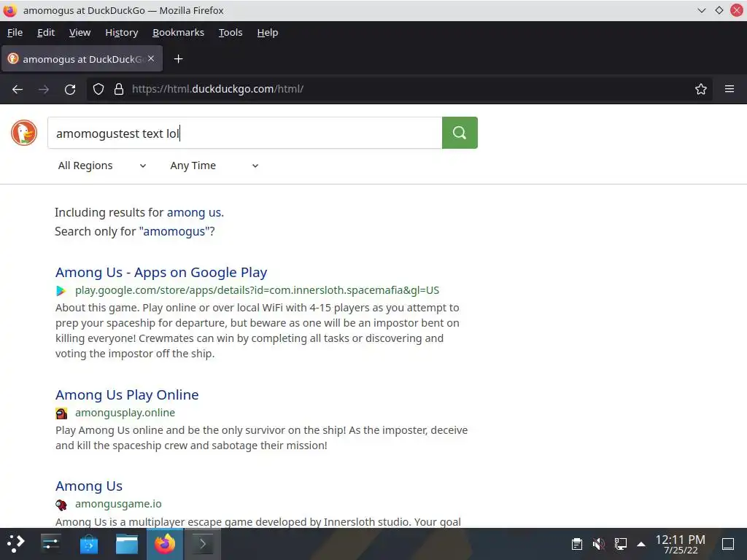The height and width of the screenshot is (560, 747).
Task: Click the site security padlock icon
Action: (119, 89)
